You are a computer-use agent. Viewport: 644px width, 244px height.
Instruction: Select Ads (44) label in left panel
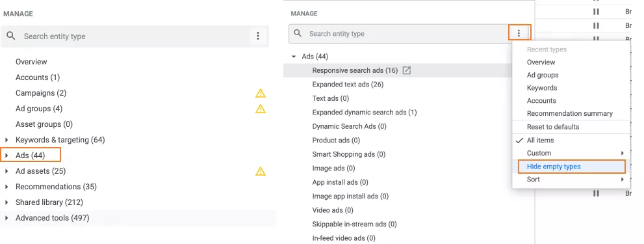(31, 156)
